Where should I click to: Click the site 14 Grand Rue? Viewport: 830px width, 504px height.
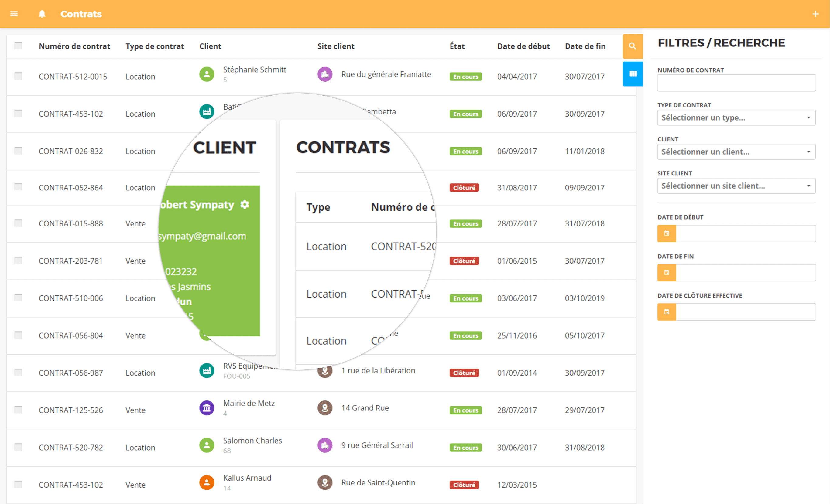tap(365, 408)
